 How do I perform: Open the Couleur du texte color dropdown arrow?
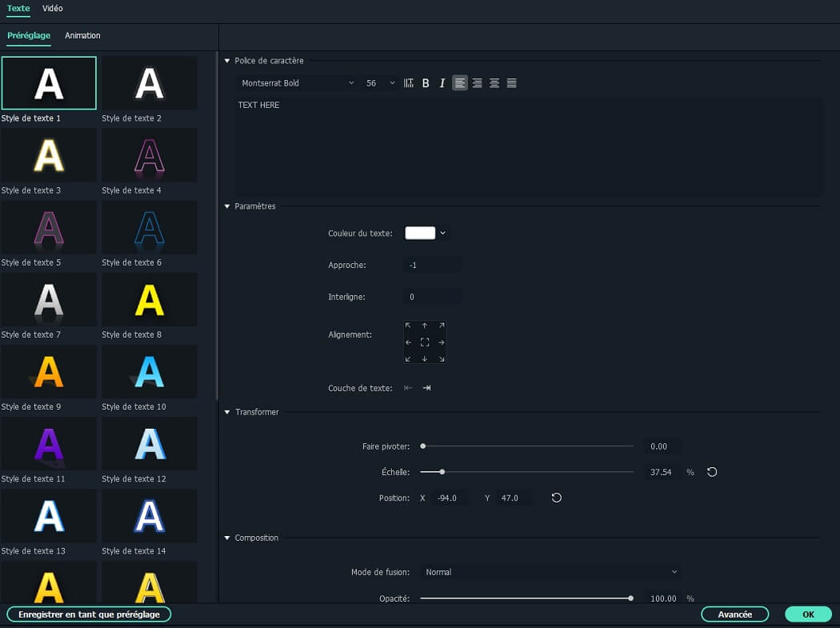coord(442,233)
